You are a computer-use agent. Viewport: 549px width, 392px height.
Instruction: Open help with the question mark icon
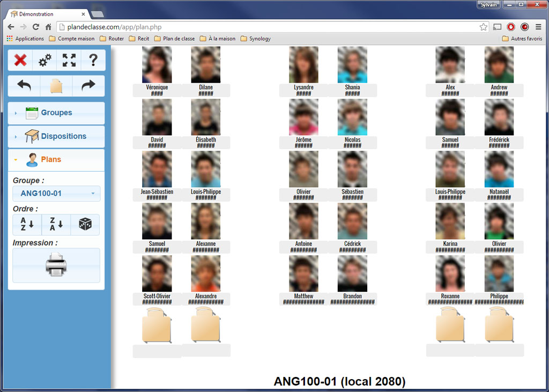tap(93, 60)
